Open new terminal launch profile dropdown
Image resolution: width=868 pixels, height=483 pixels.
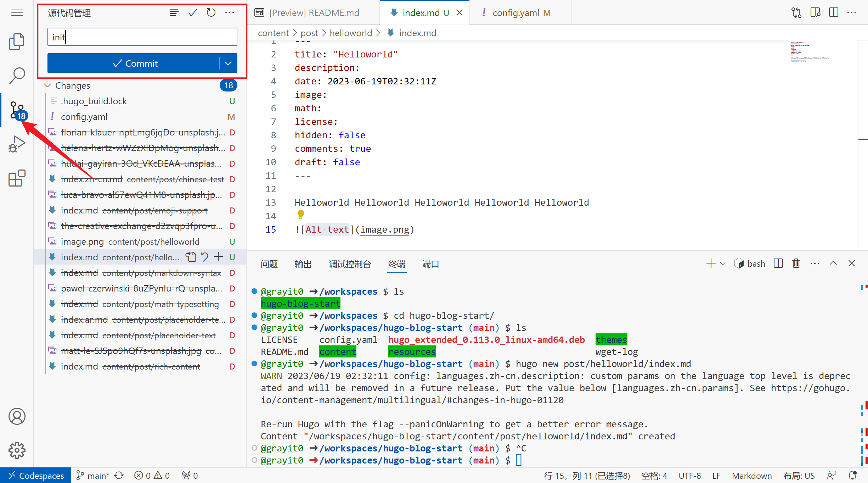click(x=723, y=264)
